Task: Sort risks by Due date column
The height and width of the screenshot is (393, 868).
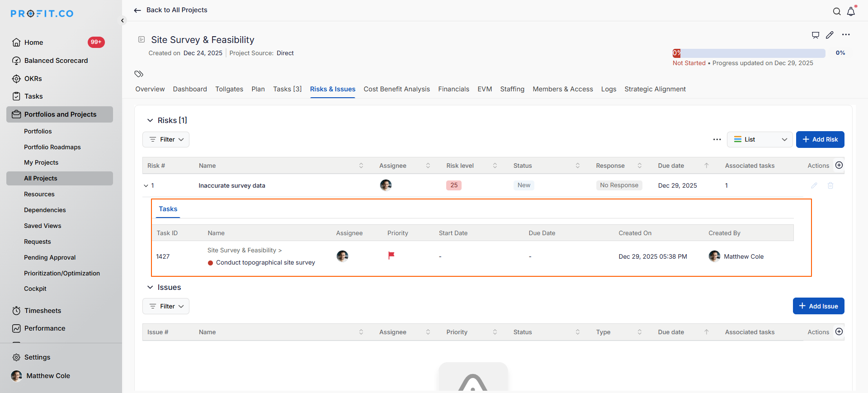Action: coord(707,166)
